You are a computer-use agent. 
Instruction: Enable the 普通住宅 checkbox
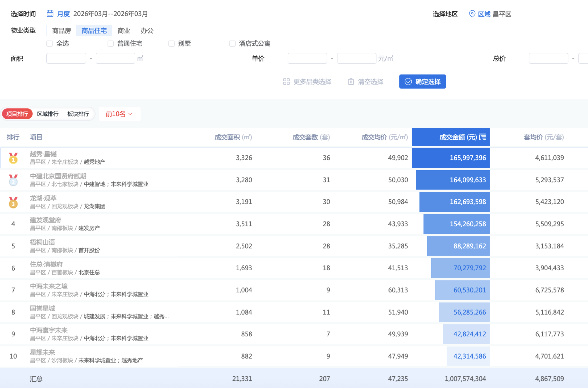pos(110,44)
